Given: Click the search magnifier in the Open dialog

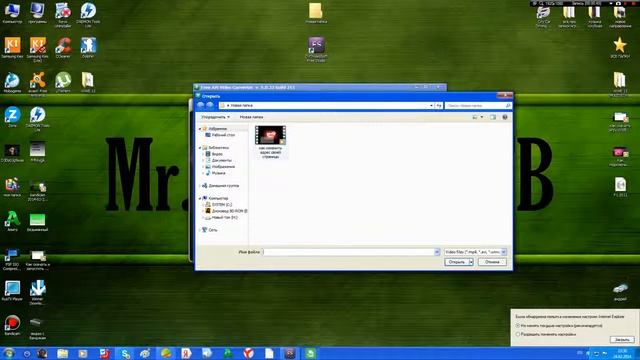Looking at the screenshot, I should tap(508, 105).
